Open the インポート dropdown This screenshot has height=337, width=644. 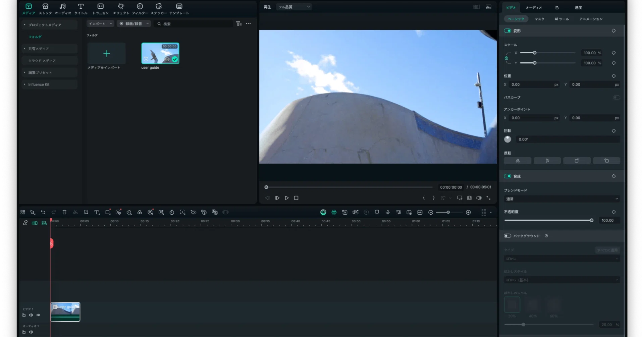pyautogui.click(x=100, y=24)
